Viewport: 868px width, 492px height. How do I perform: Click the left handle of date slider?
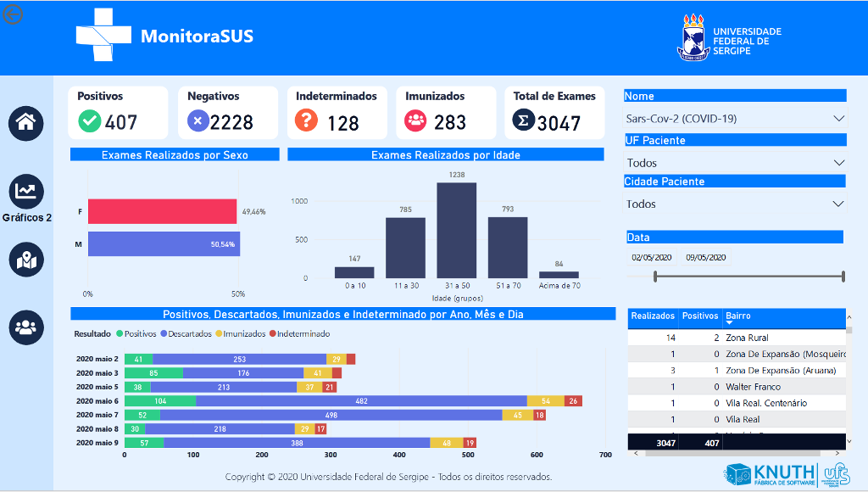tap(655, 276)
